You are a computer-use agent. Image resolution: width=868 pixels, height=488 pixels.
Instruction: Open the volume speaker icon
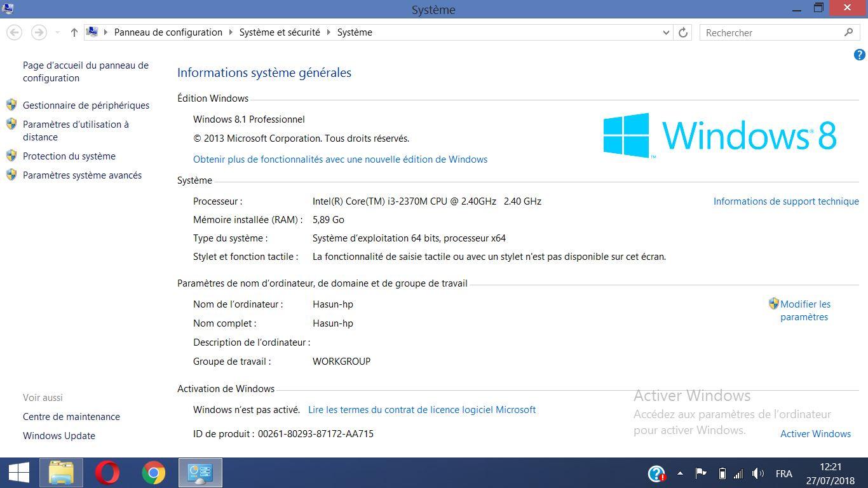pyautogui.click(x=757, y=473)
